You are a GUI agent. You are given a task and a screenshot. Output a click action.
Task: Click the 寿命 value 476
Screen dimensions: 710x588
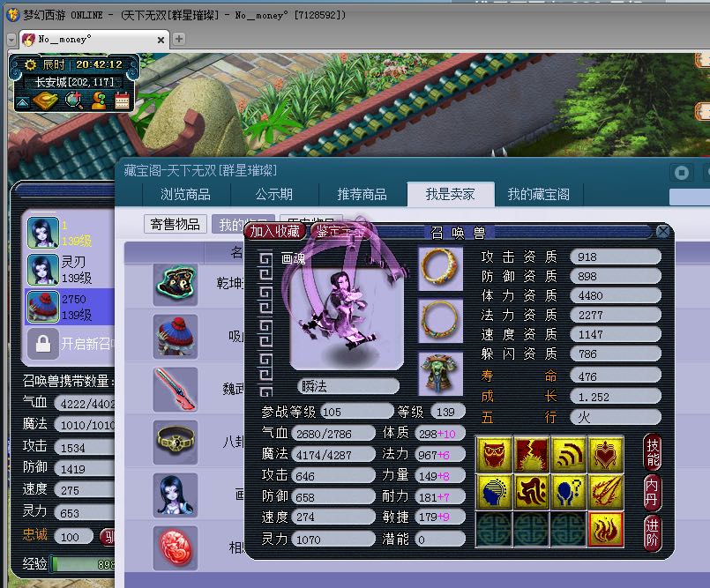(616, 376)
